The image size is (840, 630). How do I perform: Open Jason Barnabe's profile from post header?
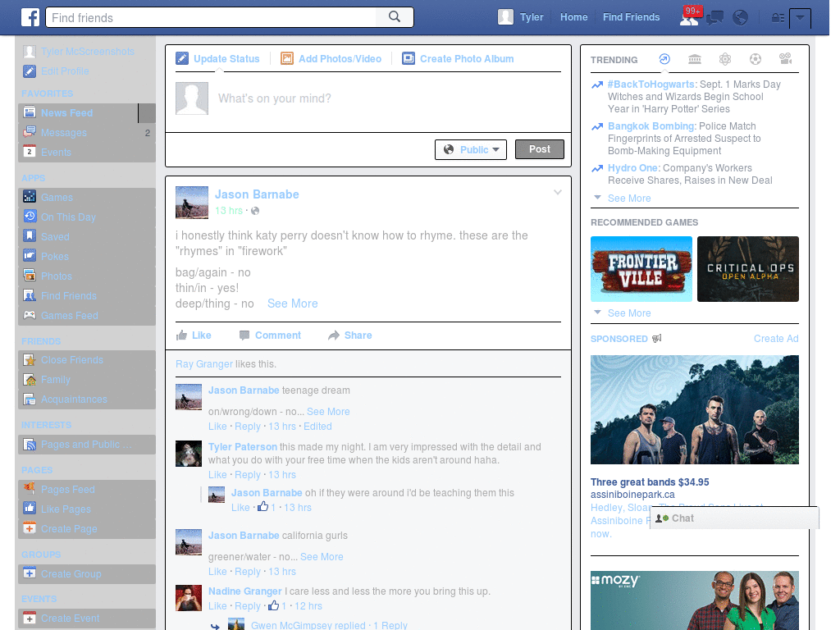tap(257, 194)
